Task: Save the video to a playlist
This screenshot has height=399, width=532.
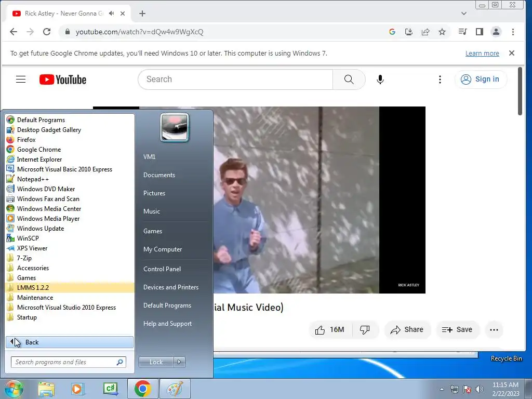Action: pos(457,330)
